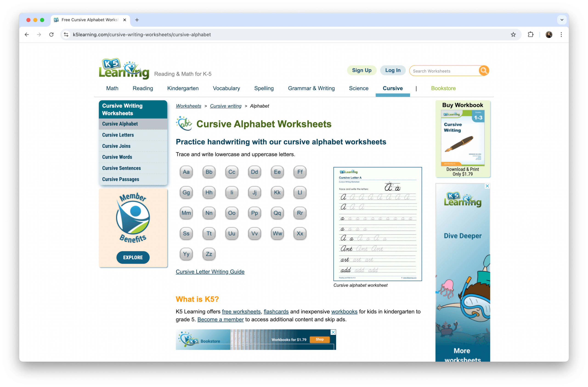Screen dimensions: 588x387
Task: Click the EXPLORE member benefits button
Action: (x=133, y=257)
